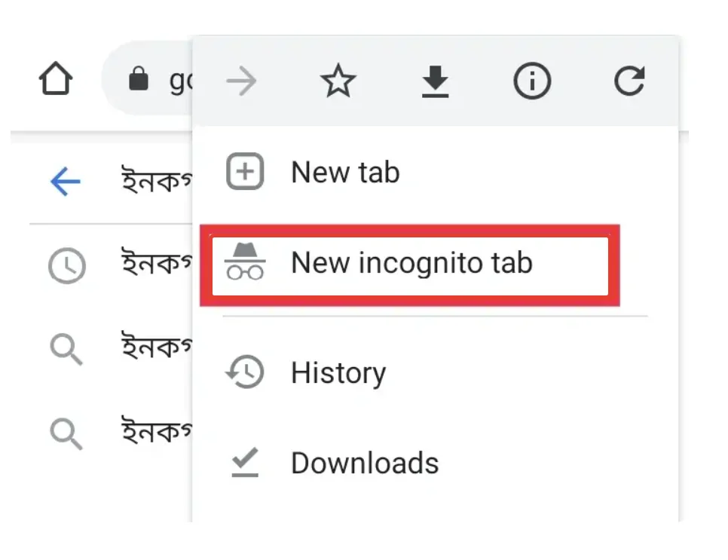728x560 pixels.
Task: Click the plus box New tab icon
Action: pyautogui.click(x=245, y=171)
